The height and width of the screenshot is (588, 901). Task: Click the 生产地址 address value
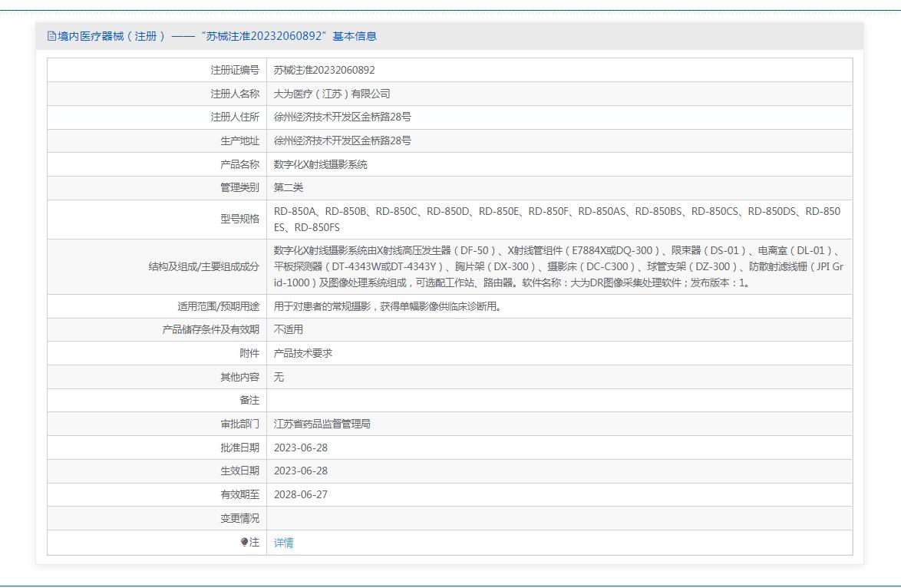(342, 140)
